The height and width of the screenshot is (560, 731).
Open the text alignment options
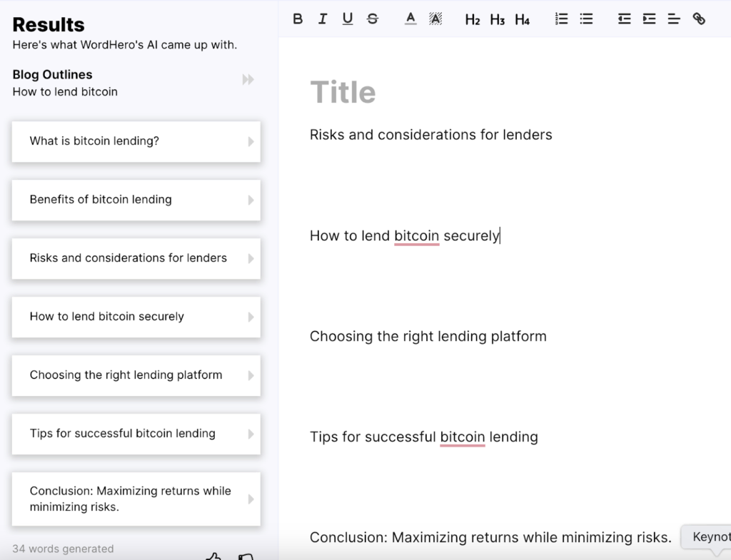(x=674, y=19)
